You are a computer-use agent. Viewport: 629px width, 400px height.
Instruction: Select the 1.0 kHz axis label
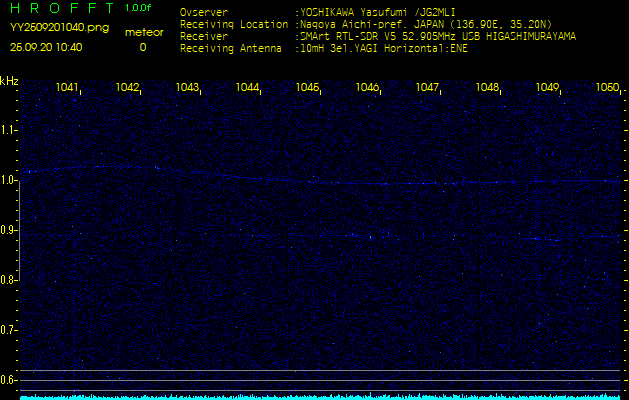[x=9, y=180]
